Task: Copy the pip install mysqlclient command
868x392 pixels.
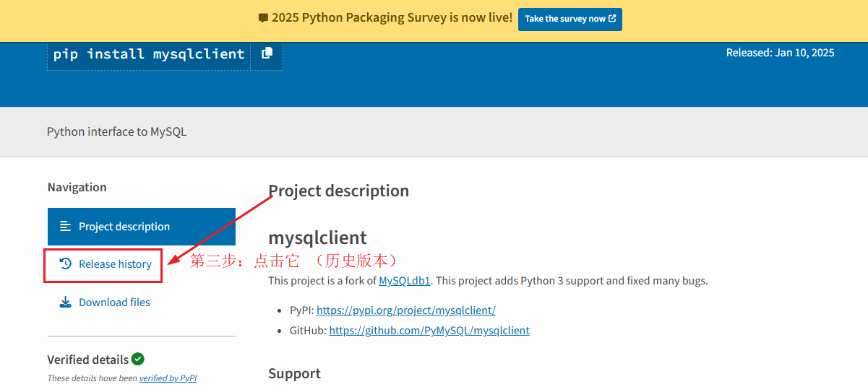Action: click(267, 53)
